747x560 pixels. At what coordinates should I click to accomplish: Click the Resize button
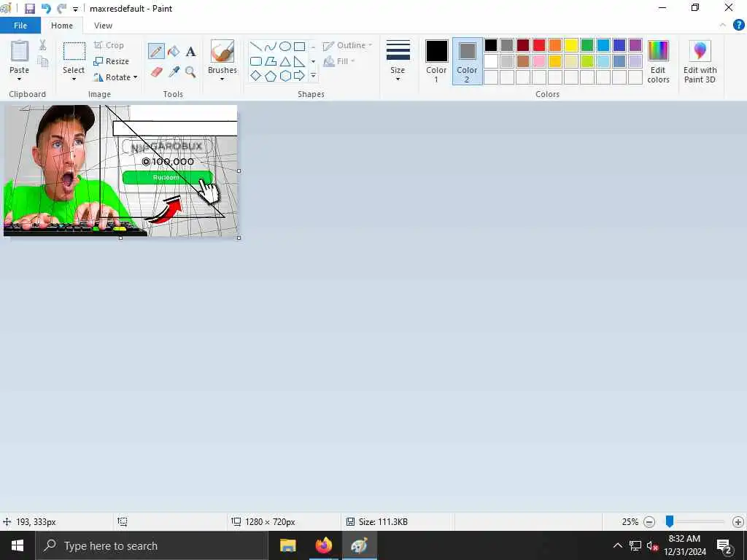point(111,61)
